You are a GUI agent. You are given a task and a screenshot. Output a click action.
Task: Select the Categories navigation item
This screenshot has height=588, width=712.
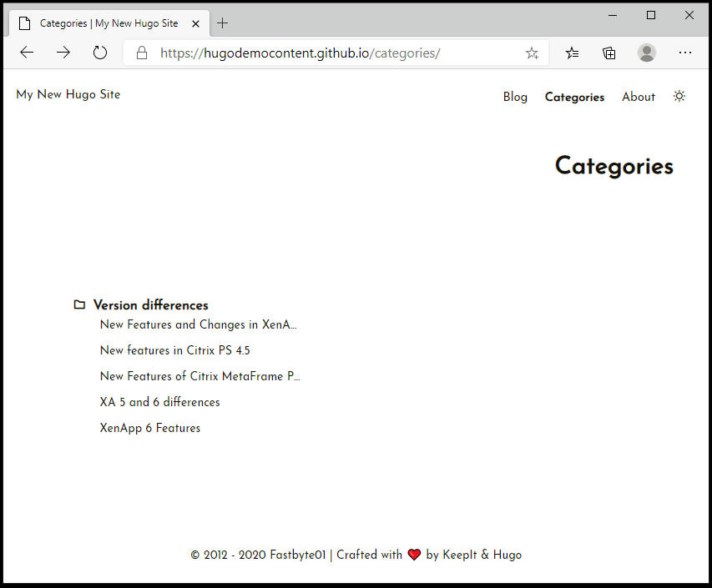click(x=574, y=97)
